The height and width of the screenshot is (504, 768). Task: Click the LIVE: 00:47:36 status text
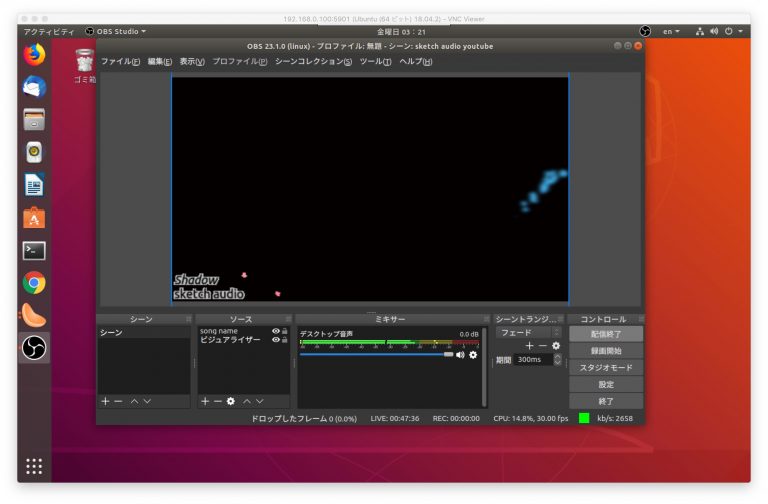coord(395,418)
